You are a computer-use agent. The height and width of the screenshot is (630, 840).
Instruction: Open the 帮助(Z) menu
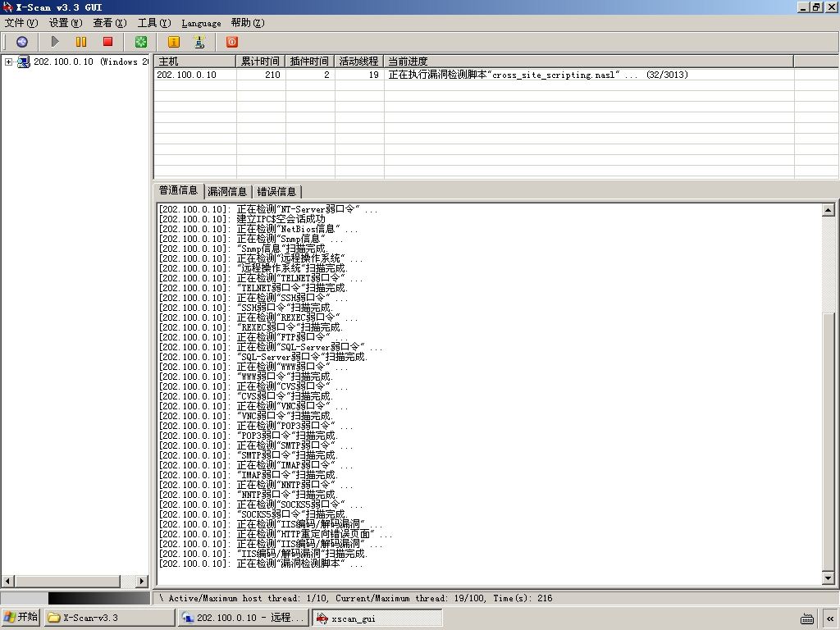coord(248,23)
